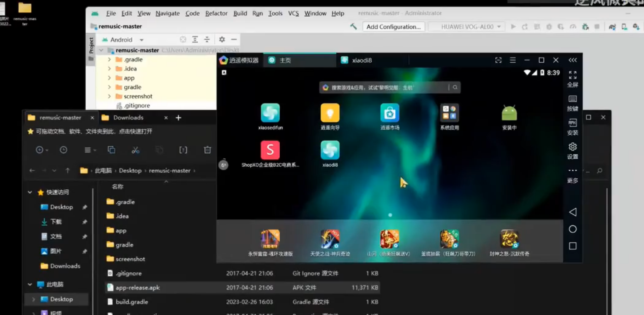Click the Debug bug icon in Android Studio

tap(549, 27)
